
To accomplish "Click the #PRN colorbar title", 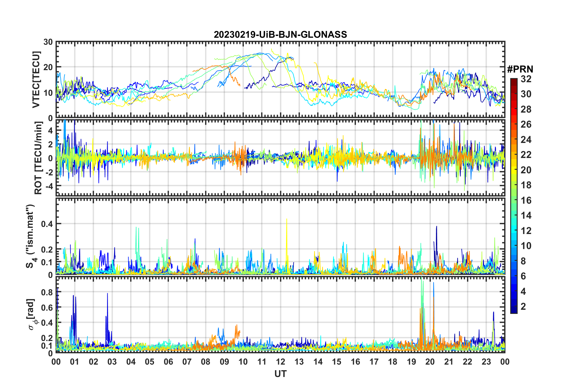I will point(520,69).
